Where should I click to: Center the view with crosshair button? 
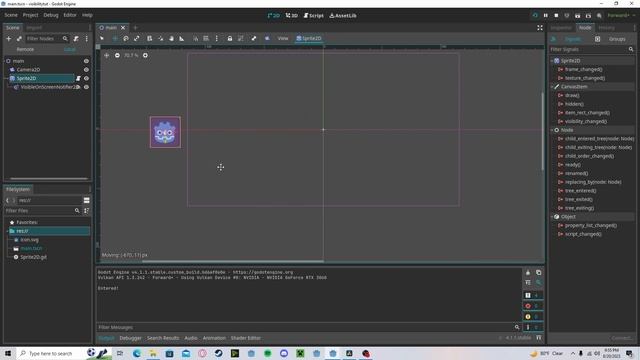(x=107, y=56)
